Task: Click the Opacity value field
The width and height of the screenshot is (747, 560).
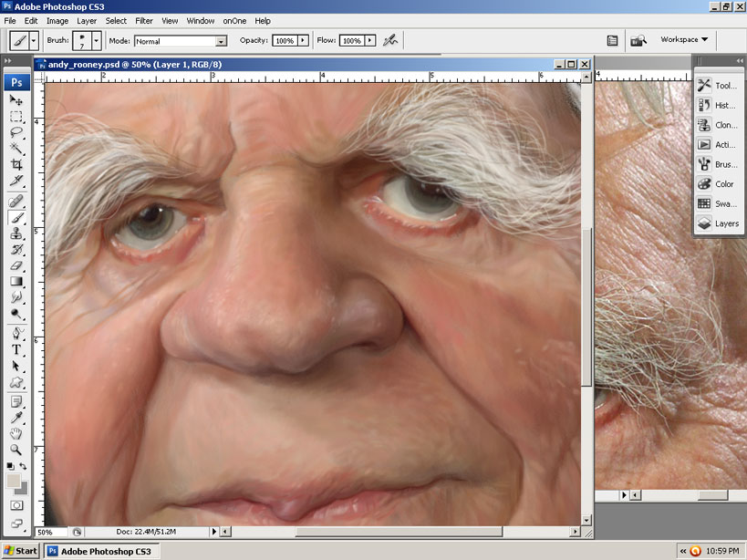Action: (285, 41)
